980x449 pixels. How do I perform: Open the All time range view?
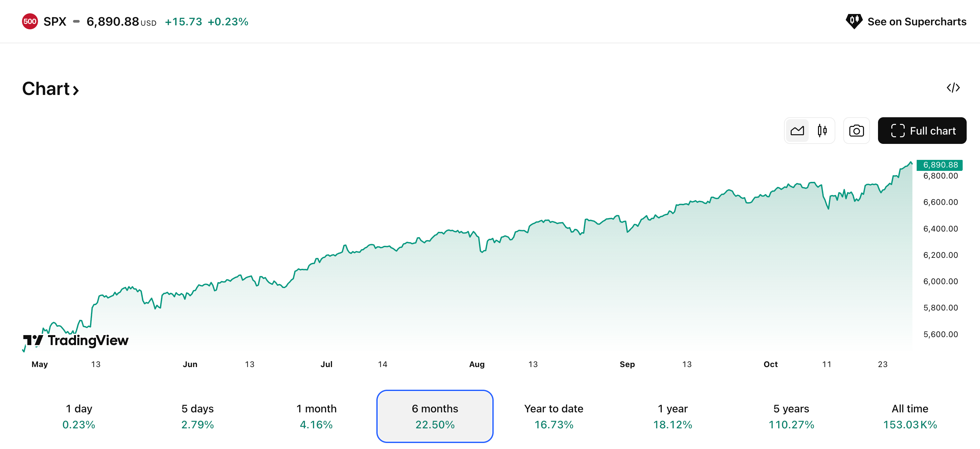pyautogui.click(x=910, y=416)
